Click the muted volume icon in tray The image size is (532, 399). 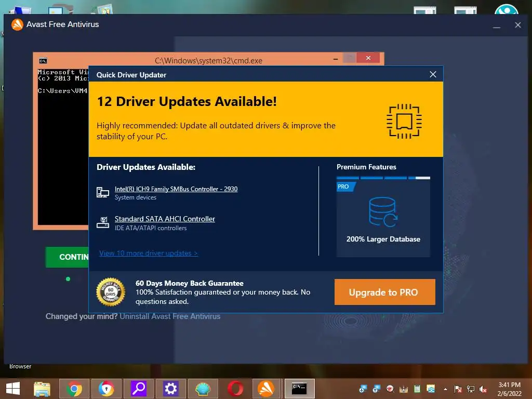(483, 389)
